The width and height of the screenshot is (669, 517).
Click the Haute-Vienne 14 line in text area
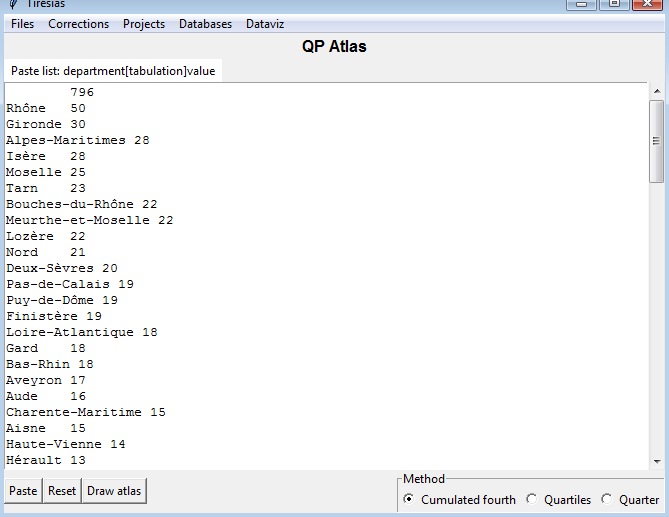point(66,444)
